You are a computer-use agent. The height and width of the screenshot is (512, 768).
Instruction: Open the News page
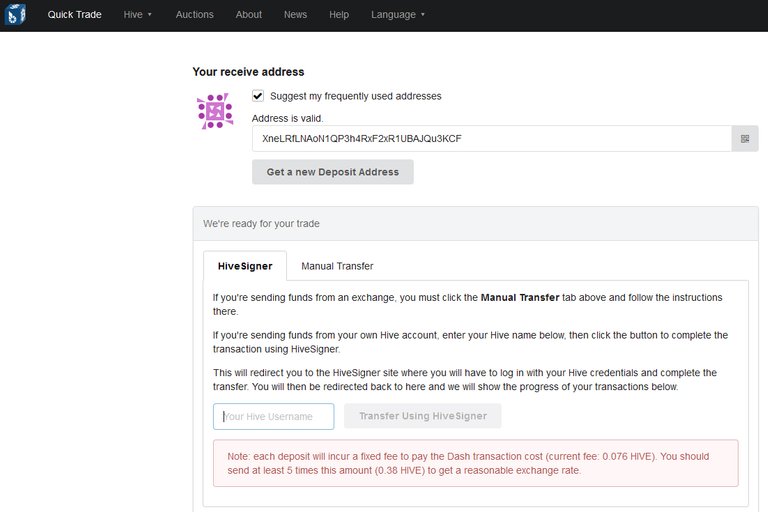[x=295, y=15]
